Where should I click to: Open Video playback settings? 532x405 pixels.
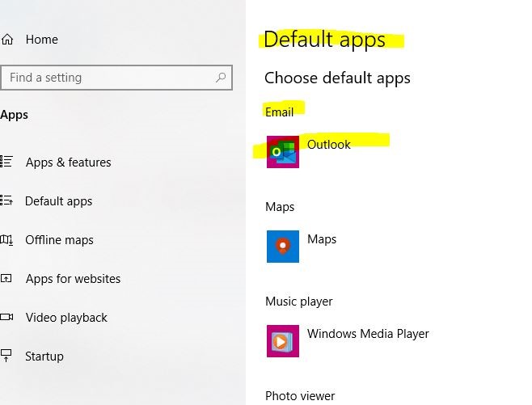[66, 318]
